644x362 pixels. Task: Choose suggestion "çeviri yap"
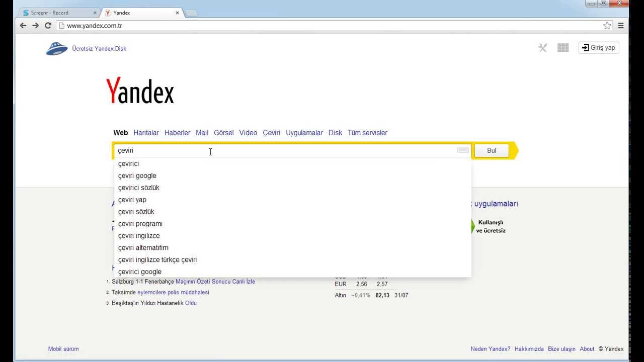click(x=293, y=200)
